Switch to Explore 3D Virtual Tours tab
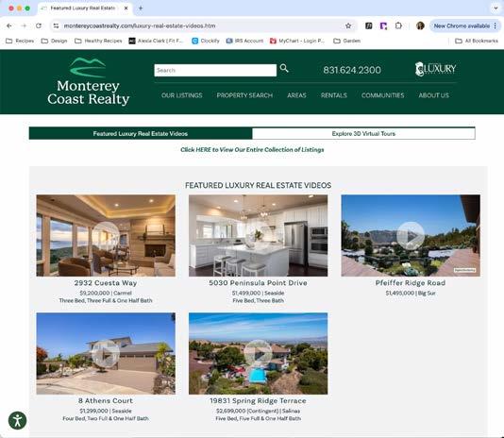 point(363,133)
